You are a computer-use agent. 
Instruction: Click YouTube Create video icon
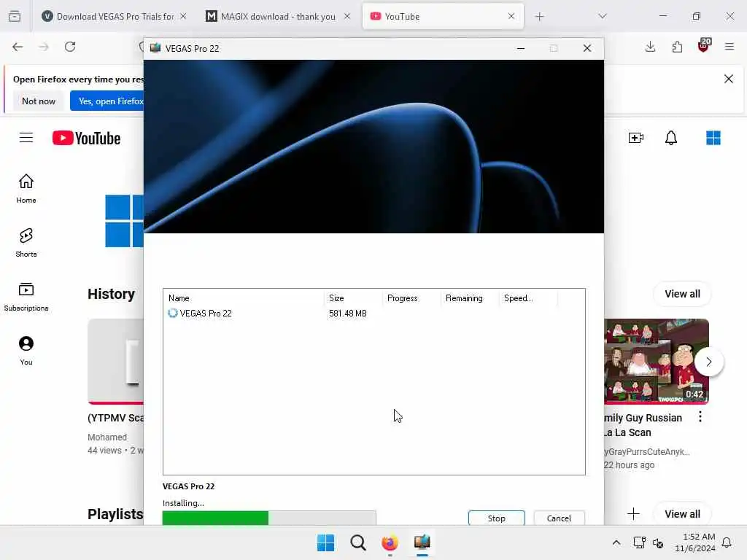tap(636, 138)
